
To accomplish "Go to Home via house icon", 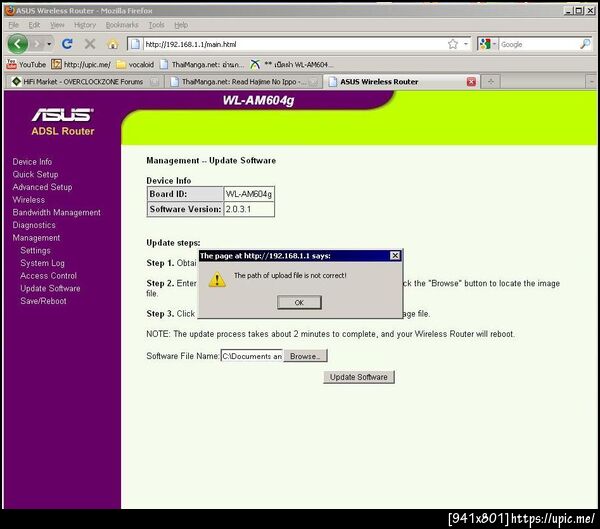I will tap(112, 44).
